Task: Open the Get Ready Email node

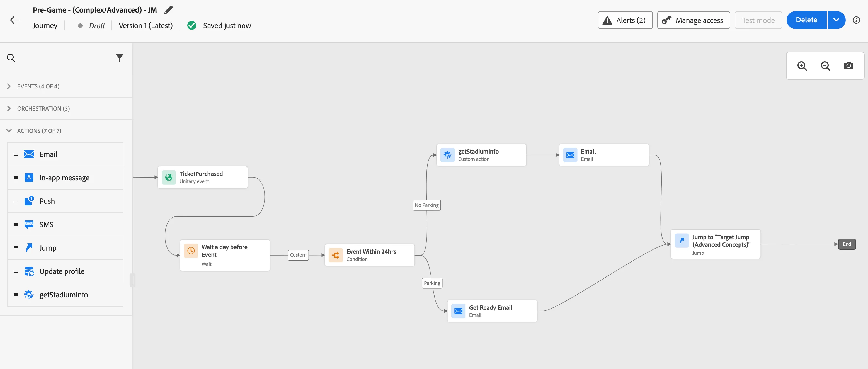Action: (492, 311)
